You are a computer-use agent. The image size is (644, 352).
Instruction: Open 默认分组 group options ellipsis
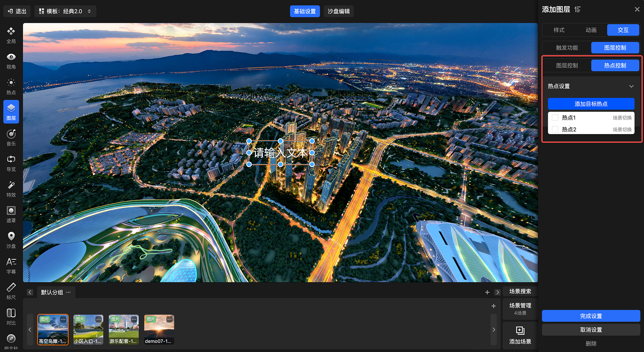pos(68,292)
